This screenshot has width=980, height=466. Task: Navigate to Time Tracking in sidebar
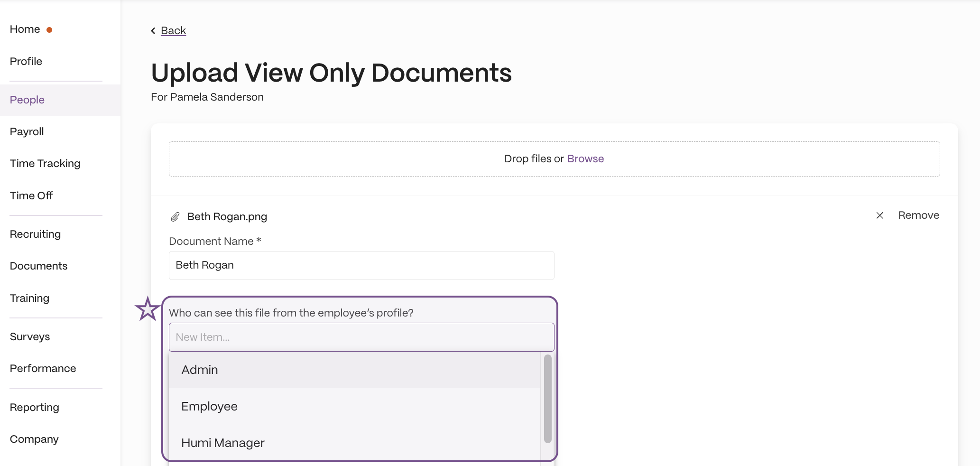(45, 163)
